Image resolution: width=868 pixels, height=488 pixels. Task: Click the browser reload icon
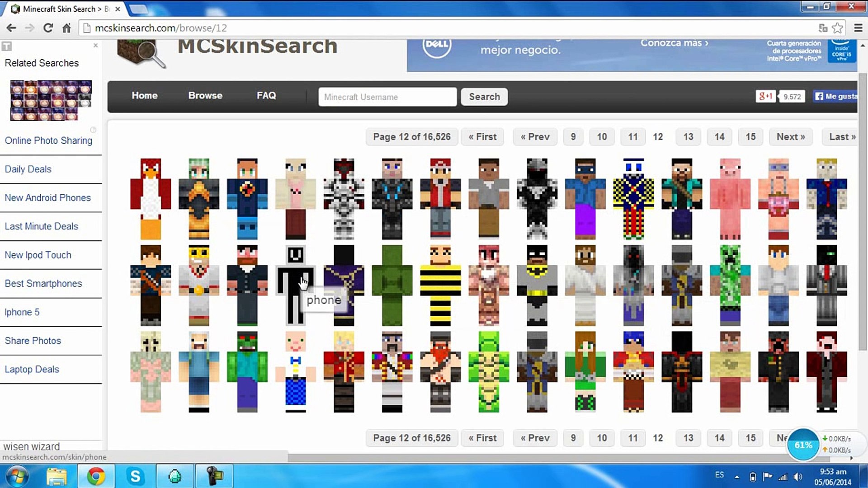click(x=48, y=28)
